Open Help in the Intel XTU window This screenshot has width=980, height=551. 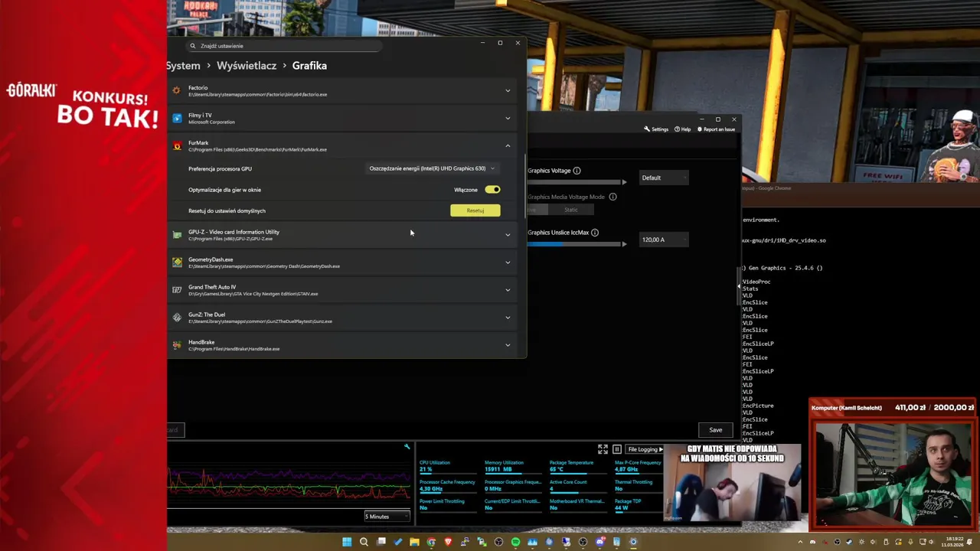pyautogui.click(x=682, y=129)
